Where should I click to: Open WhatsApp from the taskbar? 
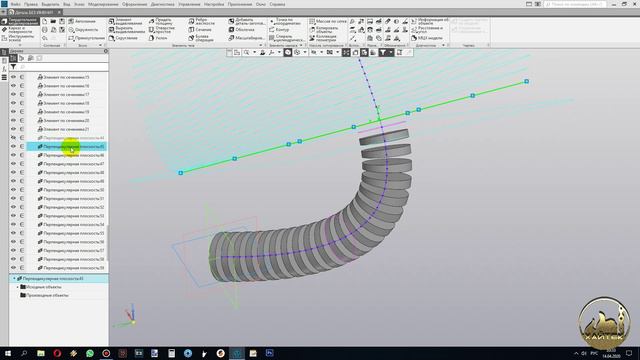point(89,353)
